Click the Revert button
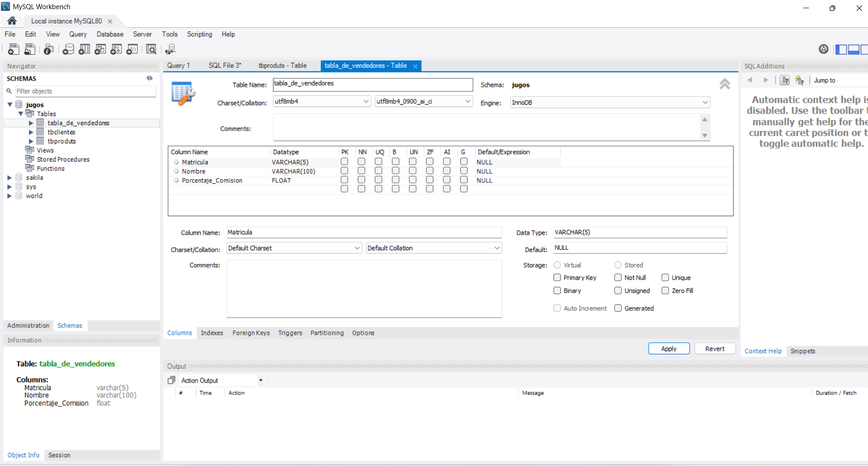 (715, 349)
